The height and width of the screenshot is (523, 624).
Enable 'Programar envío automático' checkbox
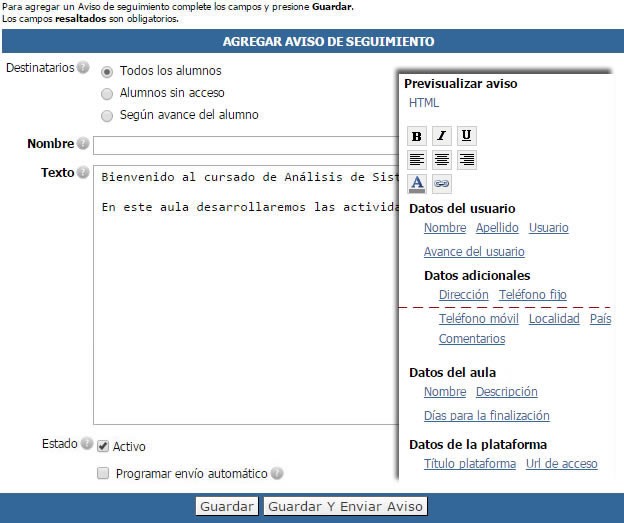tap(103, 474)
